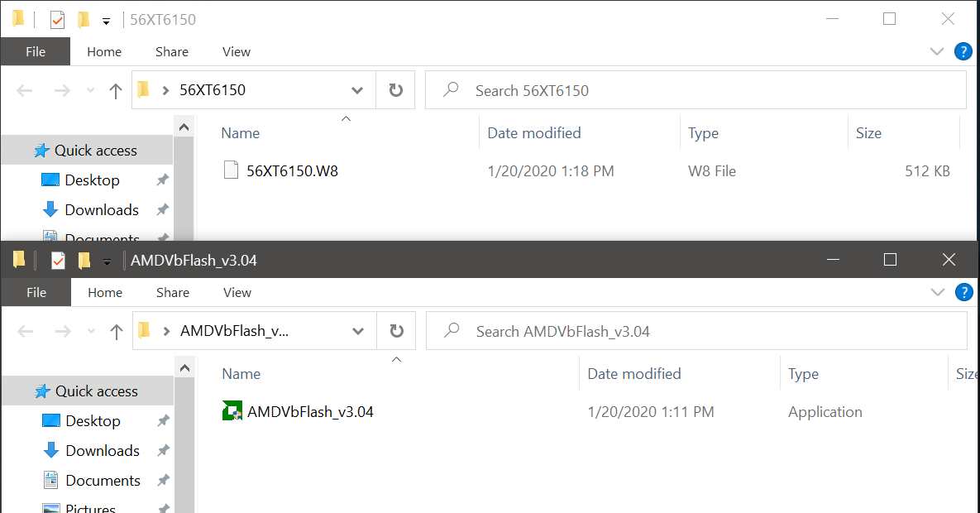980x513 pixels.
Task: Select the AMDVbFlash_v3.04 application icon
Action: tap(232, 411)
